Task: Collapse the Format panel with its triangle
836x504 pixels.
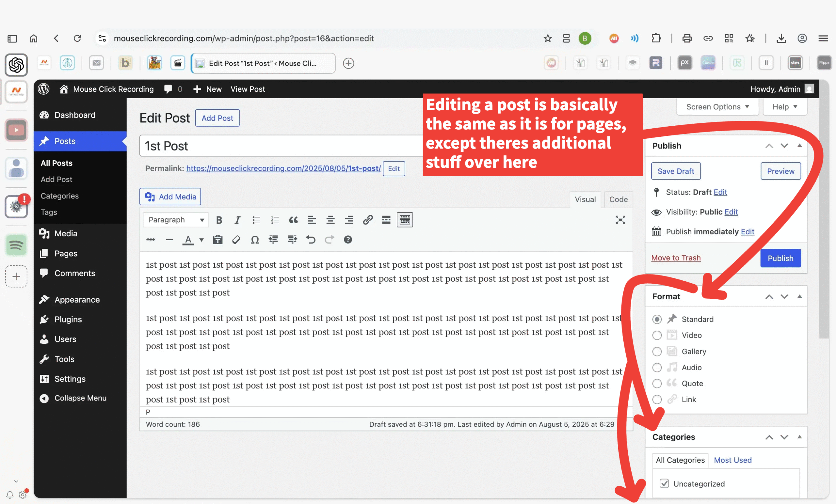Action: (x=799, y=296)
